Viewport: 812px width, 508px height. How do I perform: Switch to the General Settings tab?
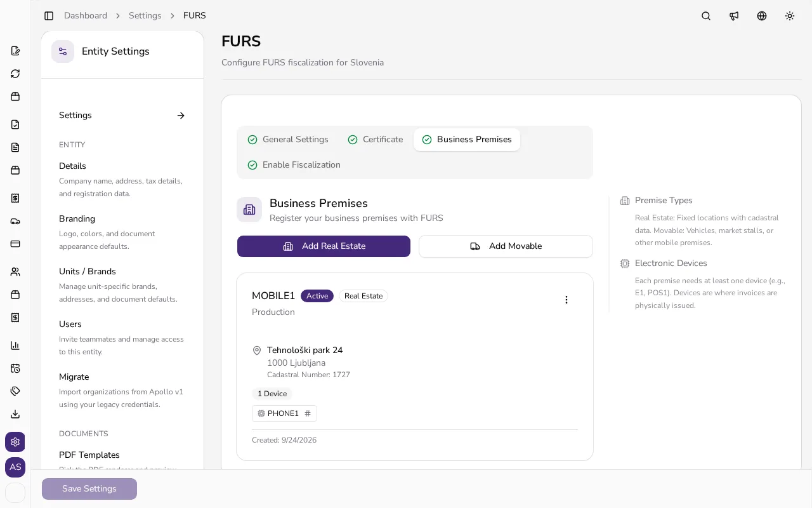[x=288, y=140]
